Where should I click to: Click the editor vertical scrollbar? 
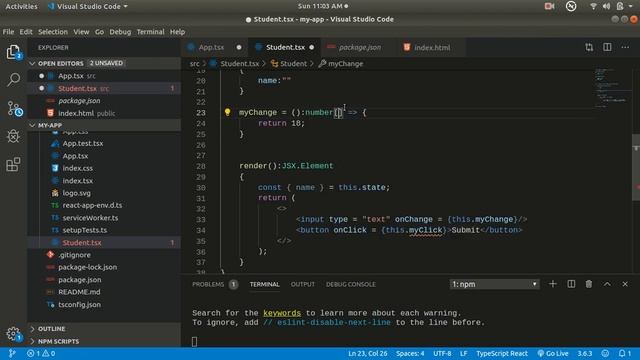[x=636, y=167]
